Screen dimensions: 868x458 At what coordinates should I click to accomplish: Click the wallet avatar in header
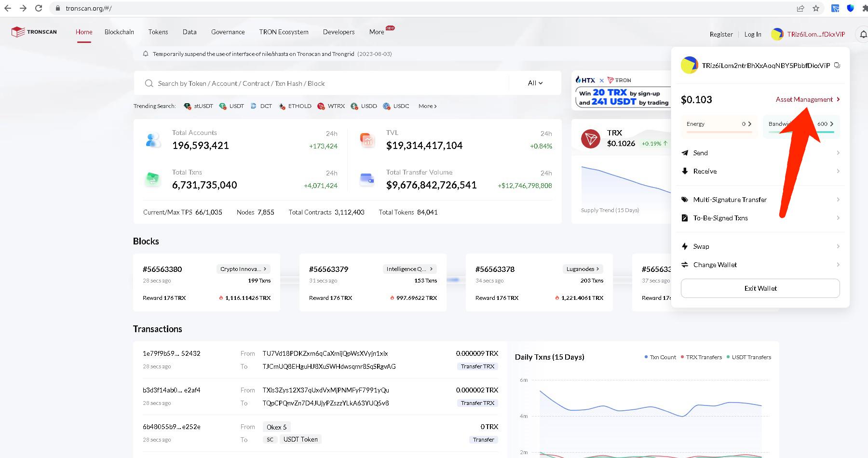(777, 34)
